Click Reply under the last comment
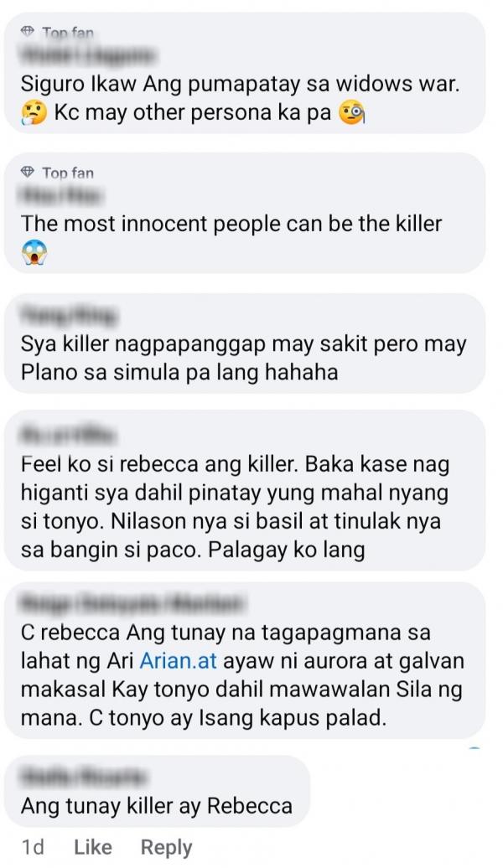This screenshot has height=868, width=503. click(x=166, y=848)
